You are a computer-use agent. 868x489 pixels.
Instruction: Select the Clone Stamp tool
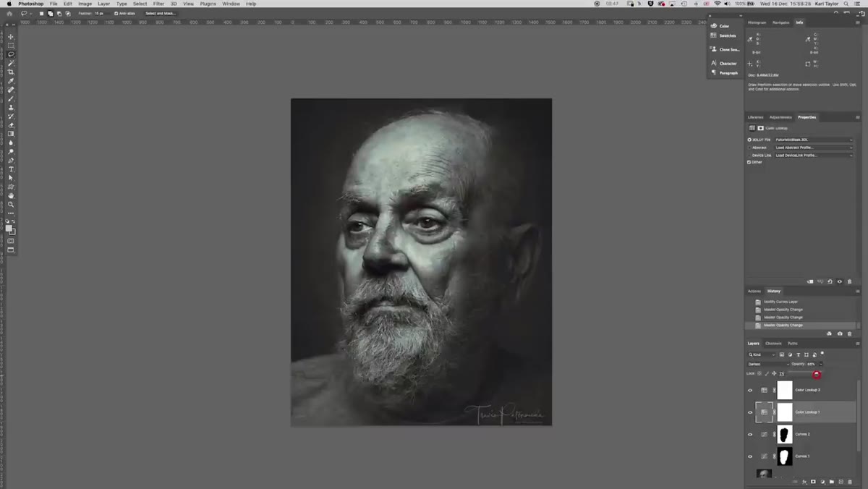(x=11, y=107)
